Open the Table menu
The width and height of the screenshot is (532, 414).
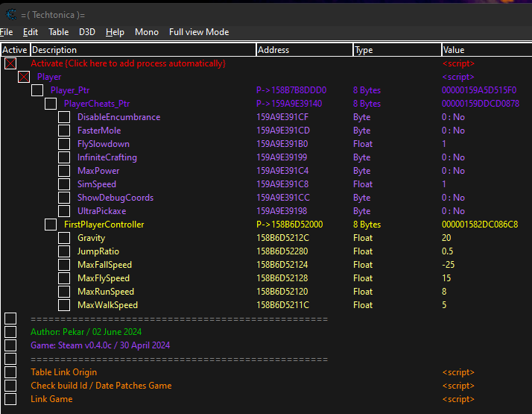point(59,32)
